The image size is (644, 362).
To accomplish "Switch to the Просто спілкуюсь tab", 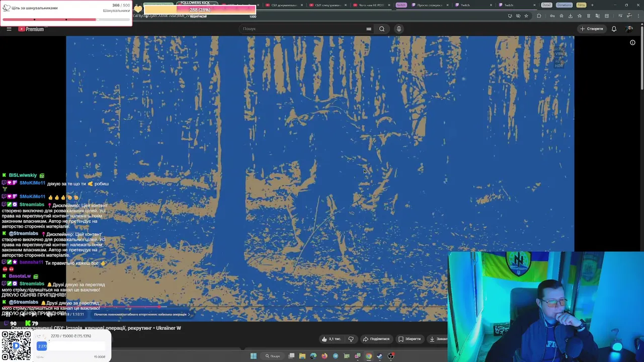I will tap(430, 5).
